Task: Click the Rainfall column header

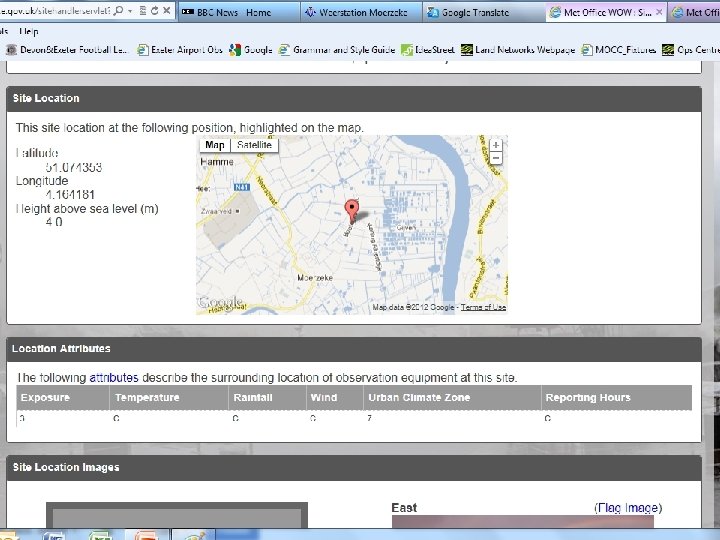Action: [x=268, y=398]
